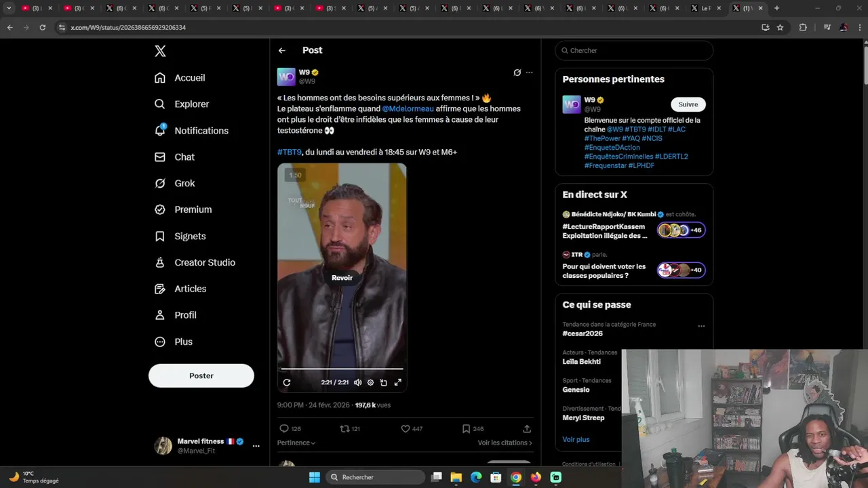This screenshot has height=488, width=868.
Task: Open Chat messages in the sidebar
Action: (174, 157)
